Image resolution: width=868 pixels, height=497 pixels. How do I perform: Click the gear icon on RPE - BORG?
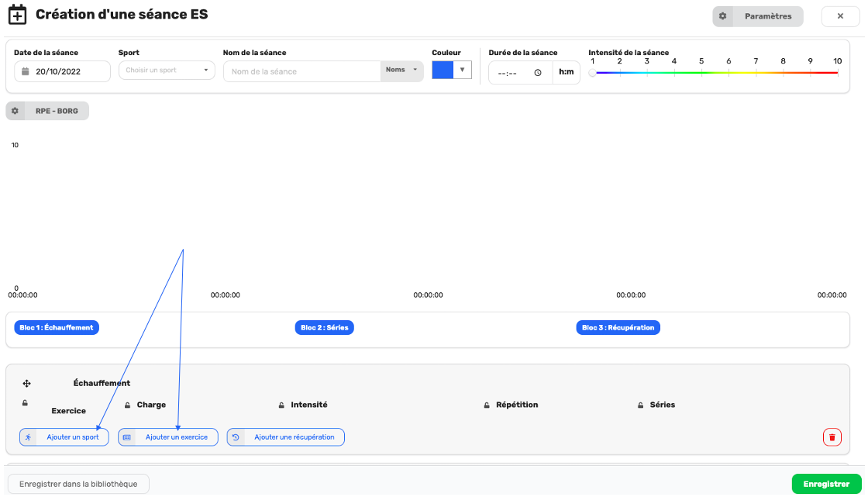click(x=15, y=111)
